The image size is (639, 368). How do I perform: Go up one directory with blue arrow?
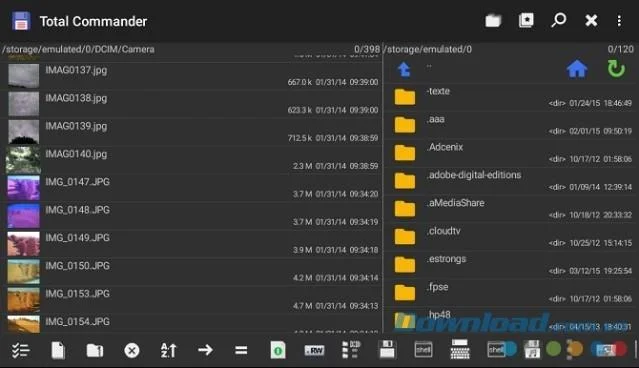coord(404,70)
